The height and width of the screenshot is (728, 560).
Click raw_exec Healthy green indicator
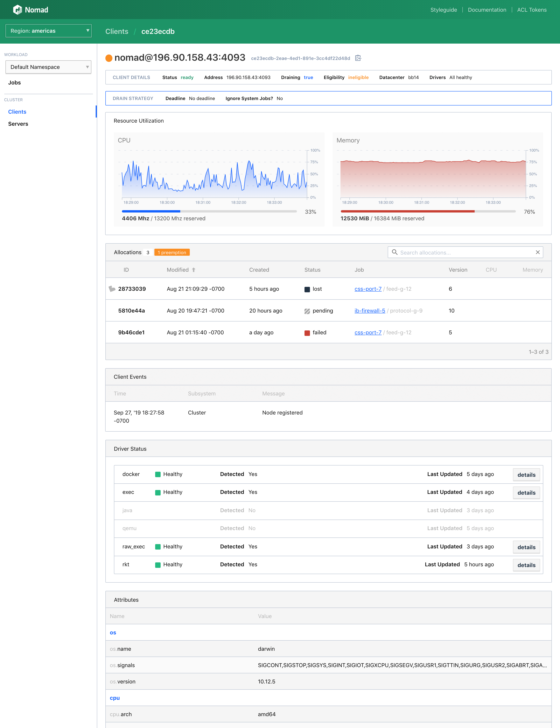click(x=158, y=547)
